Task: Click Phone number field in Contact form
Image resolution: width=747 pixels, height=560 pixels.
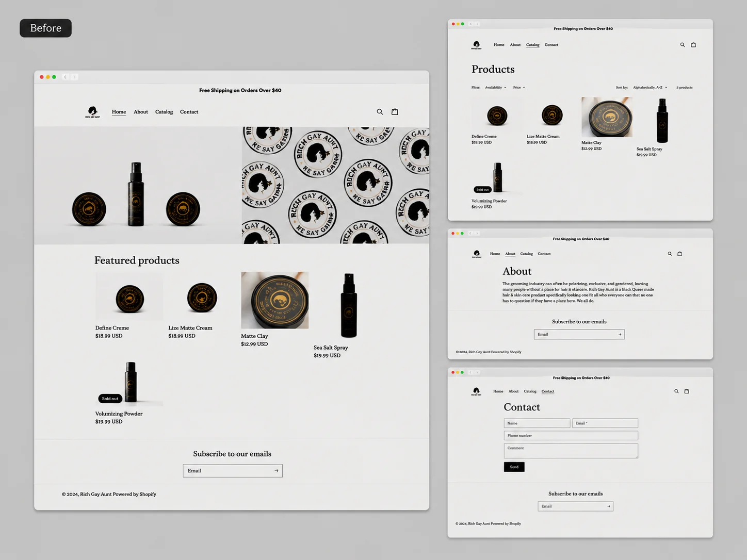Action: point(571,436)
